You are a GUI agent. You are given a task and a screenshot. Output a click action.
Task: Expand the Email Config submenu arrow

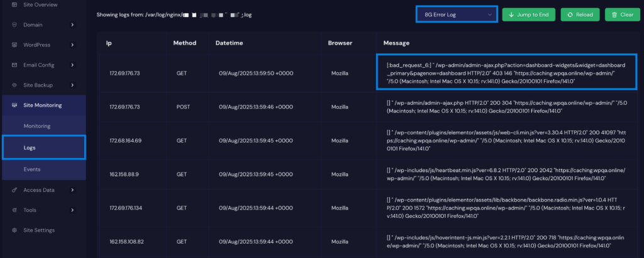coord(72,65)
